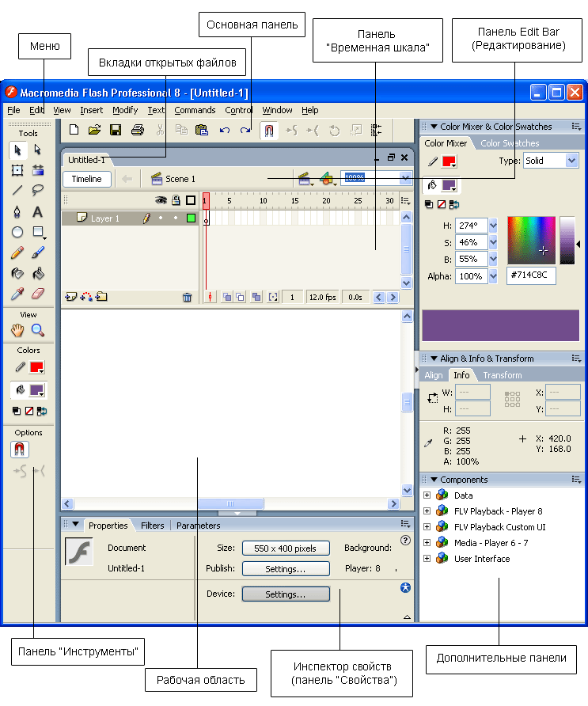Open the Edit Symbols button
Screen dimensions: 588x706
[328, 179]
